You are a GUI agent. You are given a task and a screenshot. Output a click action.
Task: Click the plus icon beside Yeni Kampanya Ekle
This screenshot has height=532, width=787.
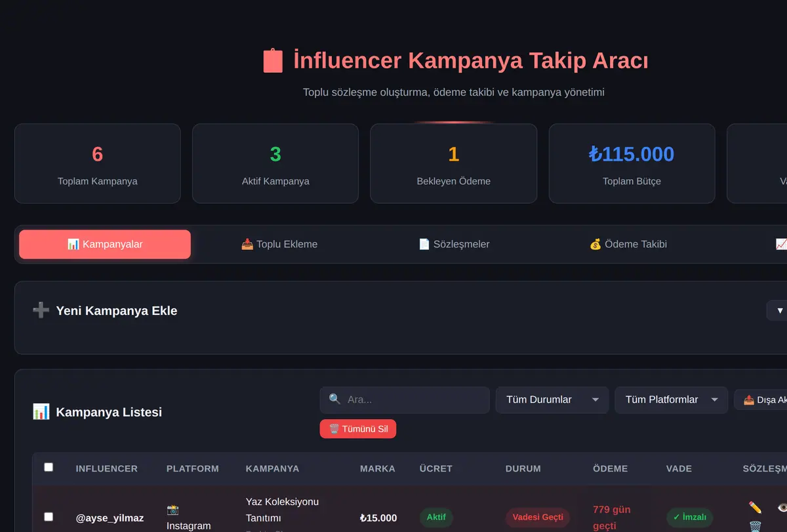point(41,310)
